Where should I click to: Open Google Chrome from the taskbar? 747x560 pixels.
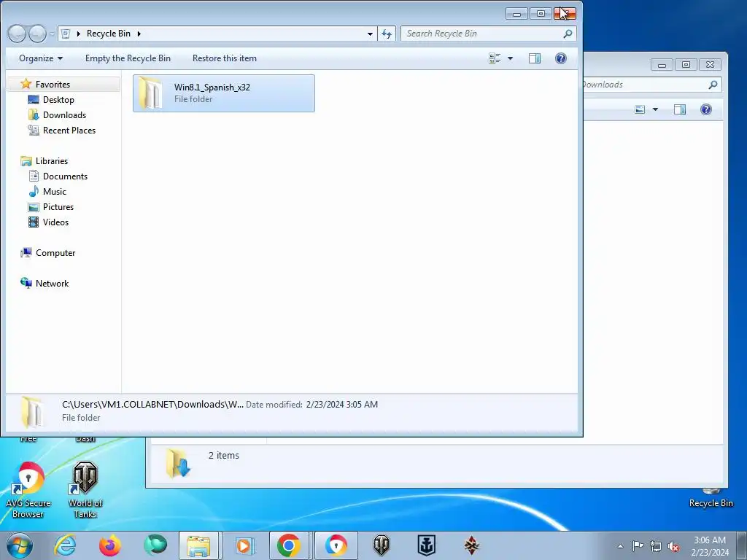click(x=289, y=545)
